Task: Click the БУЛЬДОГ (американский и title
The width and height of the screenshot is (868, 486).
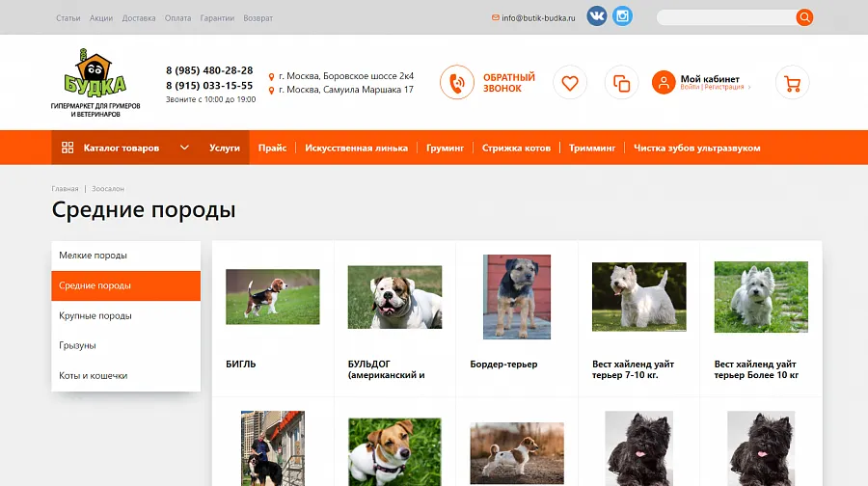Action: (x=387, y=369)
